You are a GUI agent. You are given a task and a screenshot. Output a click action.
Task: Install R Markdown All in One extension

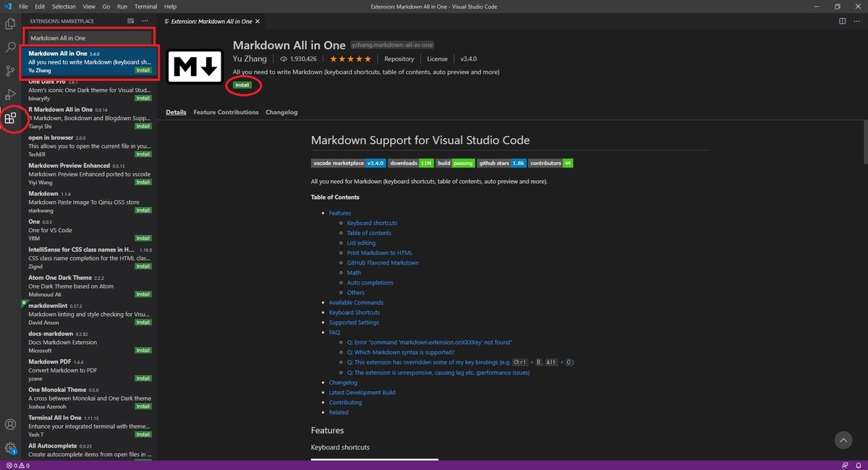[143, 127]
